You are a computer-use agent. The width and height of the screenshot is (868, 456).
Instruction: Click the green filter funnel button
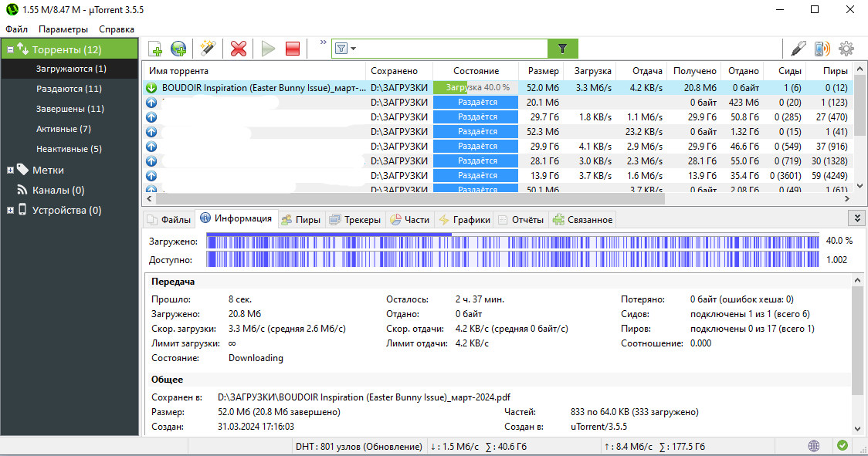[562, 49]
